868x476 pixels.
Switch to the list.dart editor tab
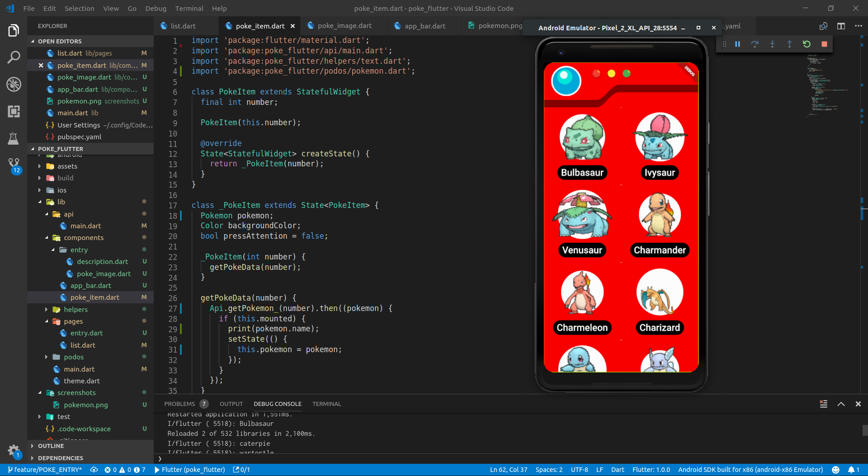click(183, 26)
